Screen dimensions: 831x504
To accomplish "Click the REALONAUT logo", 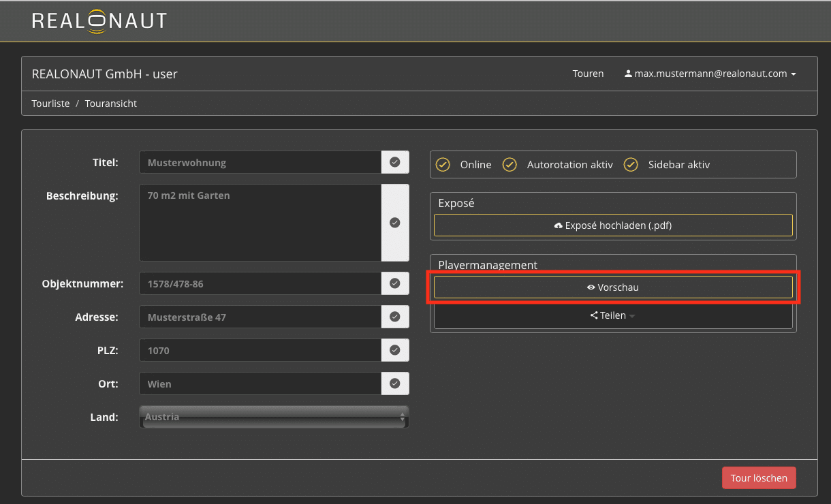I will coord(99,21).
